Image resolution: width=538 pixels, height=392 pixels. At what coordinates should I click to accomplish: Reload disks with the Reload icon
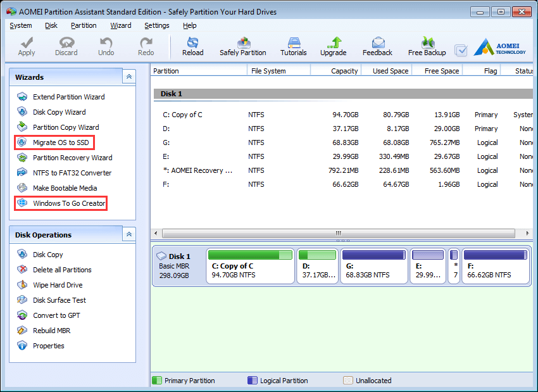[192, 42]
